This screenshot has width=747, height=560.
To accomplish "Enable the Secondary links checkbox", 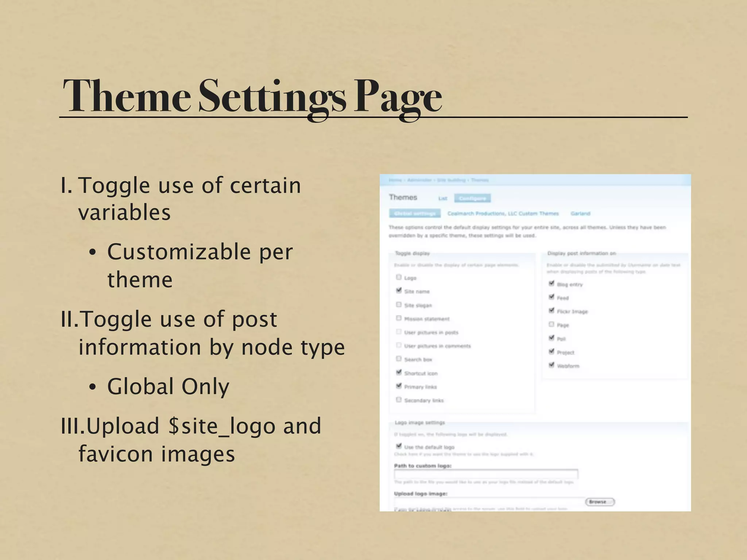I will click(399, 400).
